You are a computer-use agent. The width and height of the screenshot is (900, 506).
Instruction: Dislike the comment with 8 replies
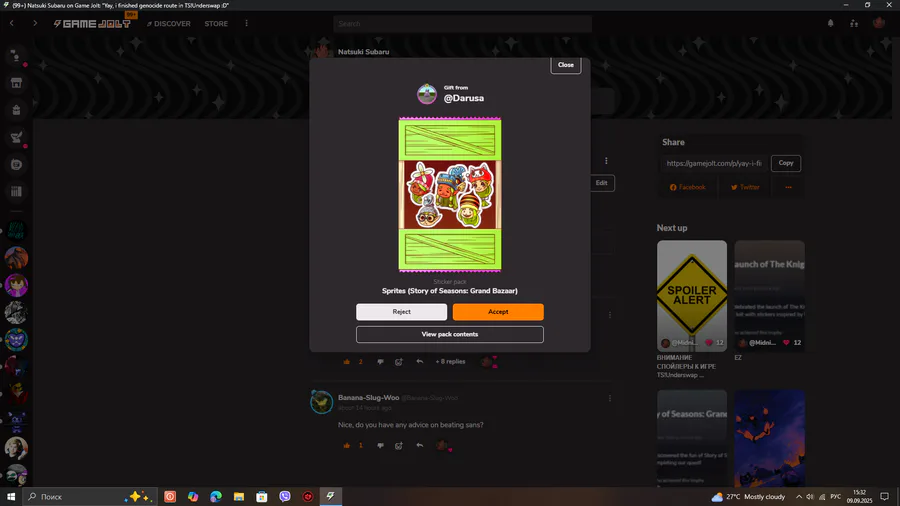[x=380, y=361]
